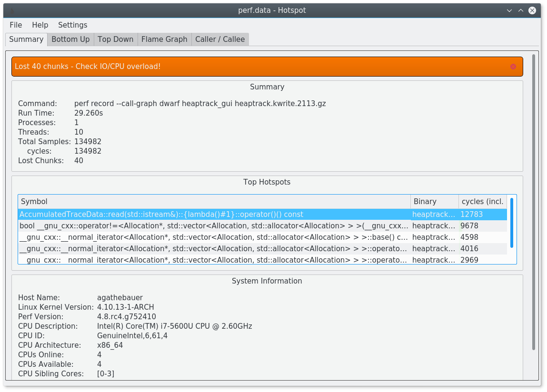Viewport: 547px width, 392px height.
Task: Select the AccumulatedTraceData::read lambda hotspot row
Action: click(x=262, y=215)
